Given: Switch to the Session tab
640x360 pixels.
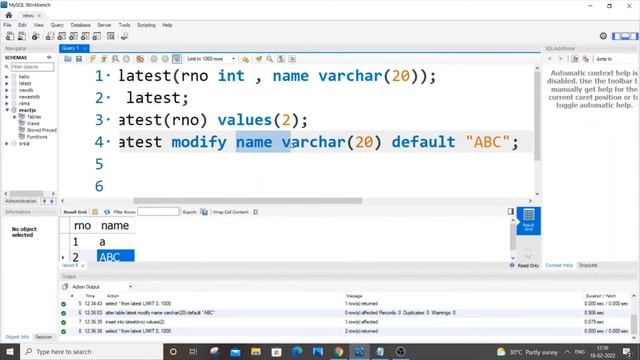Looking at the screenshot, I should (43, 337).
